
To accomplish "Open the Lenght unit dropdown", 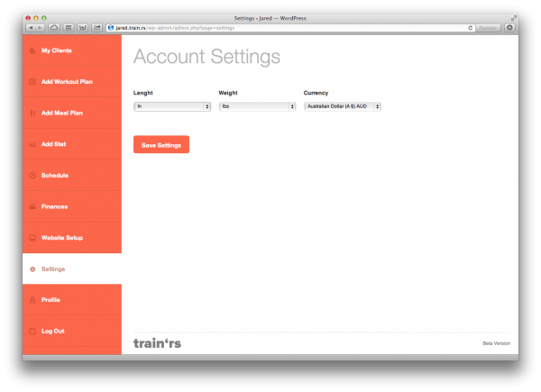I will [x=172, y=106].
